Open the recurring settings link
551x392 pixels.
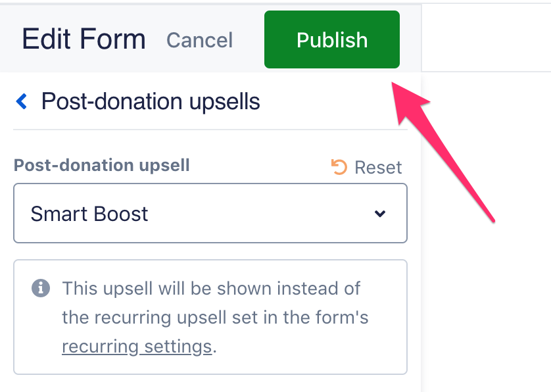(137, 346)
